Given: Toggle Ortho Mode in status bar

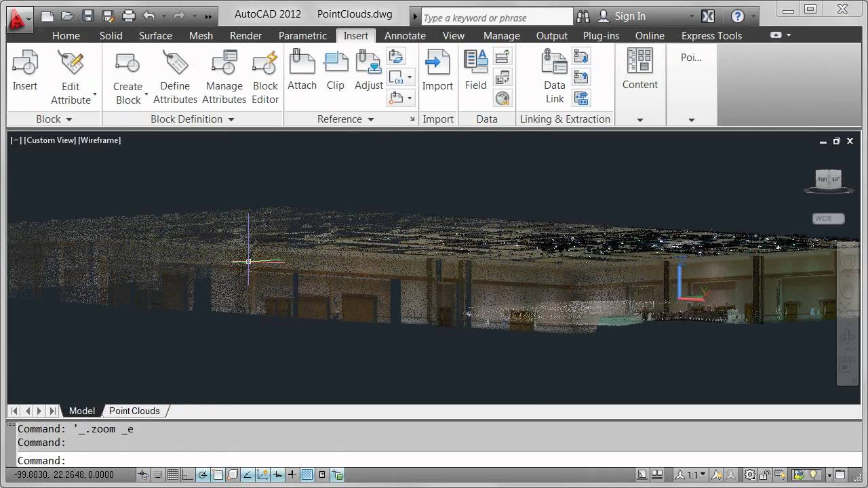Looking at the screenshot, I should point(188,474).
